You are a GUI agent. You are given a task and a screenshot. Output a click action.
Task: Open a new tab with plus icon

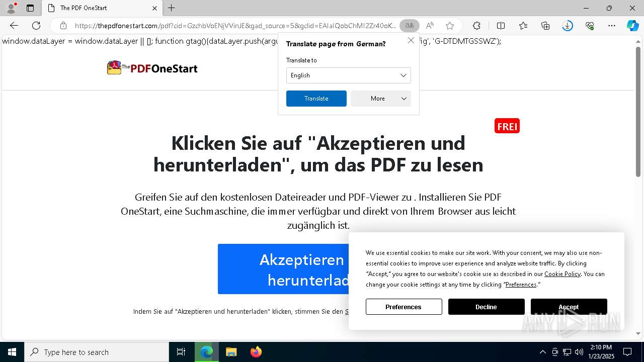click(172, 8)
